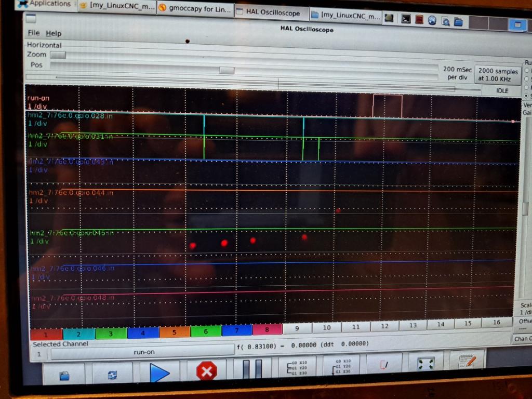
Task: Select Roll run mode radio button
Action: pos(527,87)
